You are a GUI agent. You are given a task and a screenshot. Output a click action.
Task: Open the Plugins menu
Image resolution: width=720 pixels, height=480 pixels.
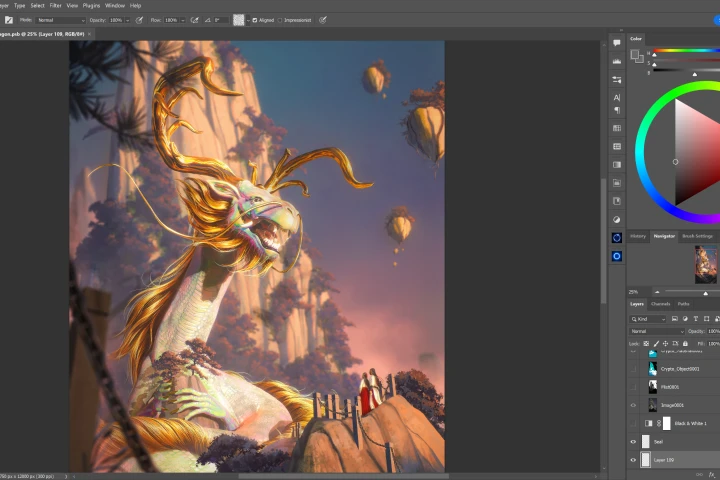click(91, 6)
